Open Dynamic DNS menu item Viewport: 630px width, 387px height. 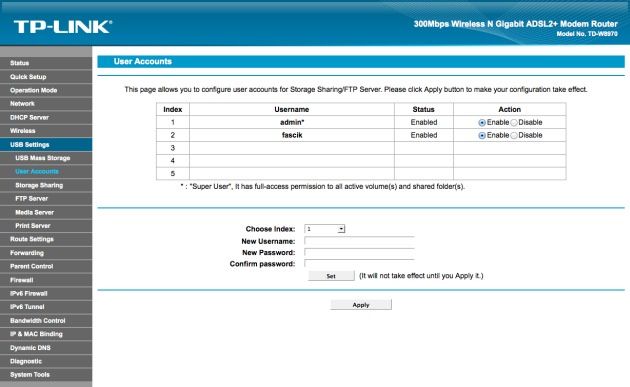point(46,348)
